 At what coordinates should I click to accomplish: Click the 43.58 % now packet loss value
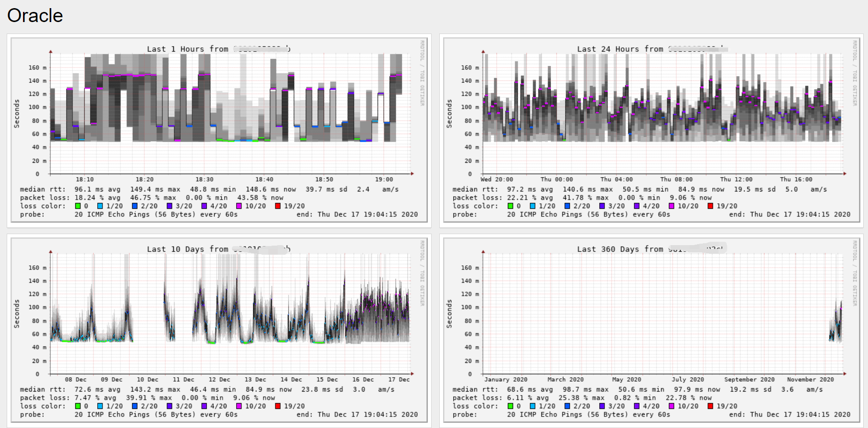(260, 198)
